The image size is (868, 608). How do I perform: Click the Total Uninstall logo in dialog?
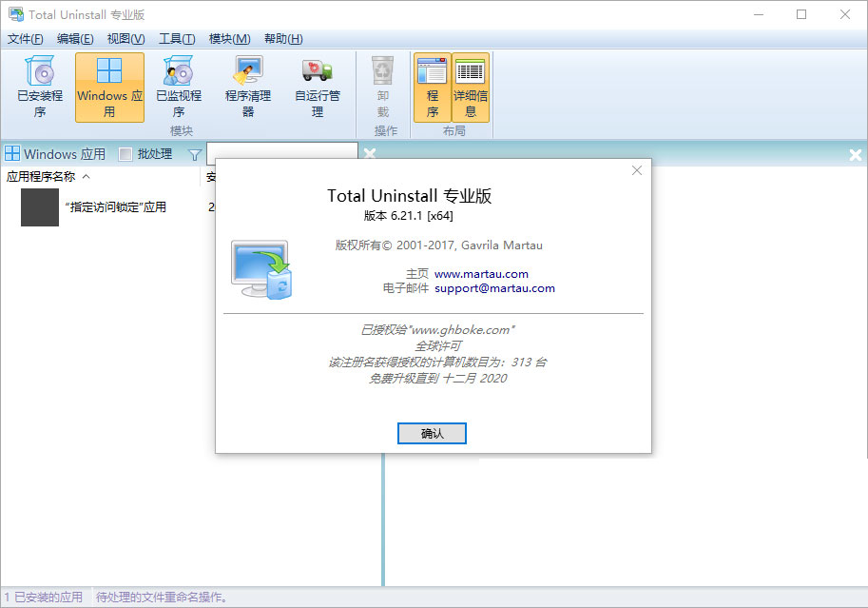pyautogui.click(x=261, y=269)
